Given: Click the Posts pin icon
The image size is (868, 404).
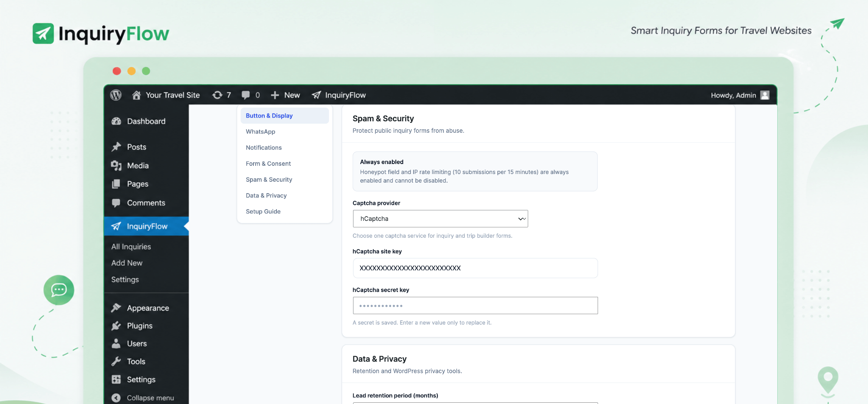Looking at the screenshot, I should click(116, 147).
